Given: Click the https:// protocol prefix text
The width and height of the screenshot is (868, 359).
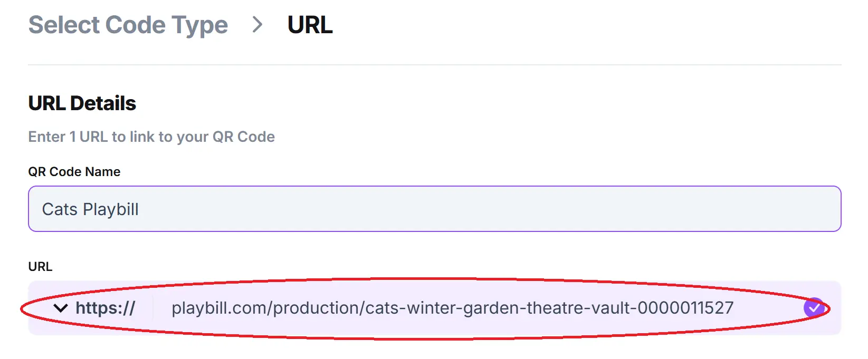Looking at the screenshot, I should click(x=106, y=308).
